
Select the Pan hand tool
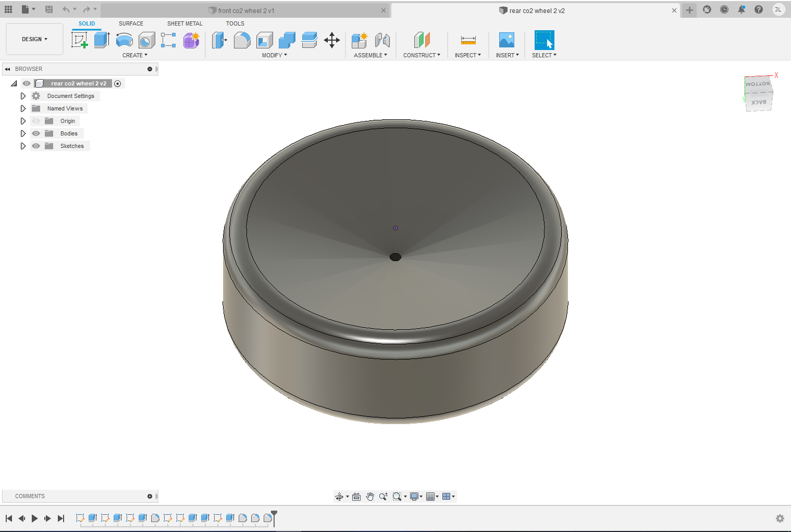370,497
